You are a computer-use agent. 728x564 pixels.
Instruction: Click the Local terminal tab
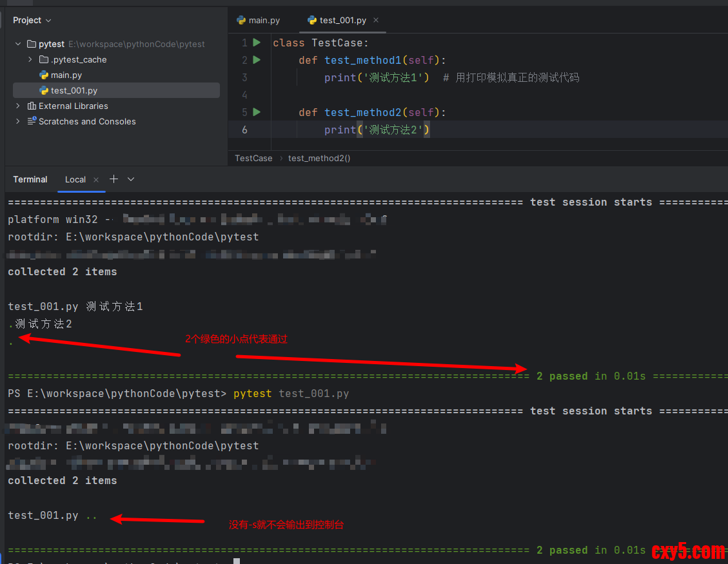75,180
